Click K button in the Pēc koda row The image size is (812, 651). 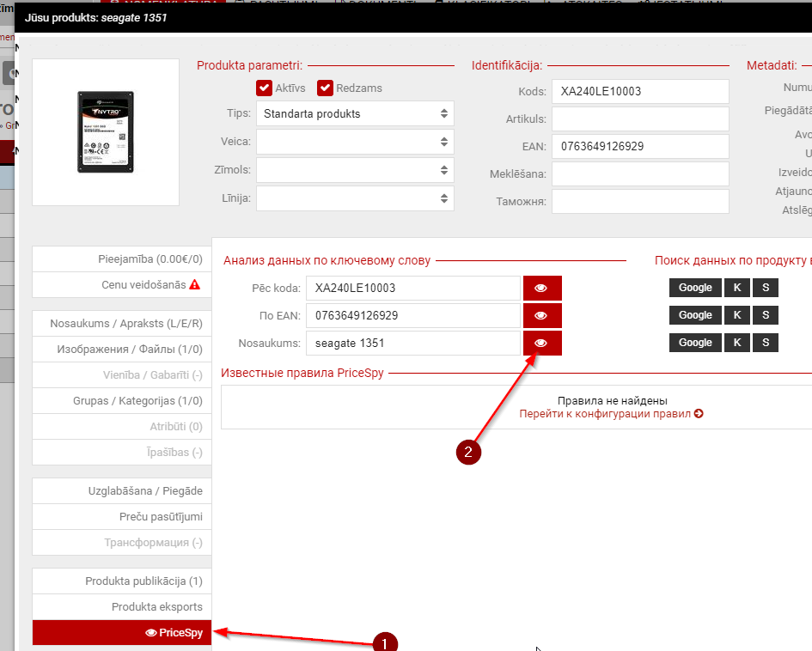[x=736, y=288]
